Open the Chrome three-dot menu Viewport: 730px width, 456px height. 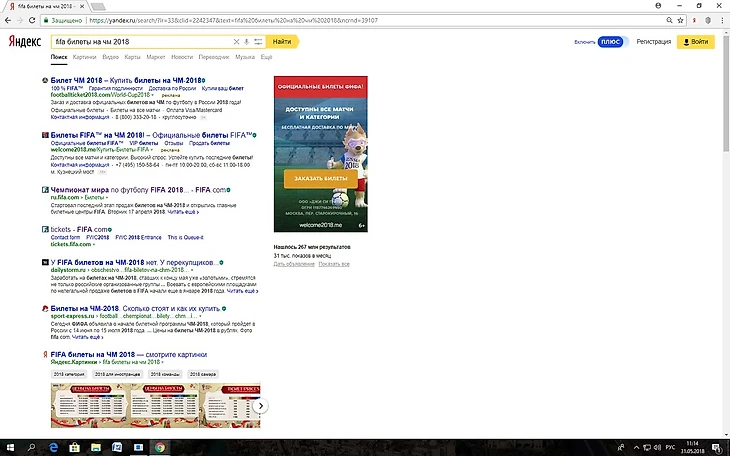coord(722,20)
